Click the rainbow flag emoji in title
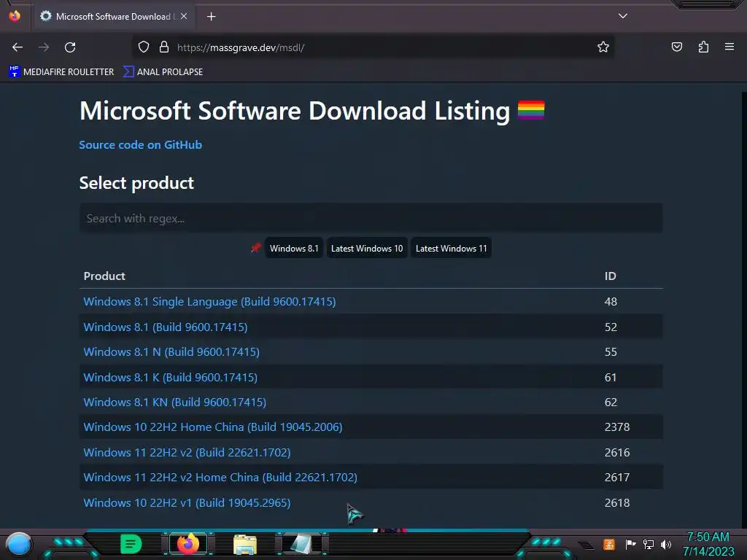Image resolution: width=747 pixels, height=560 pixels. click(531, 110)
